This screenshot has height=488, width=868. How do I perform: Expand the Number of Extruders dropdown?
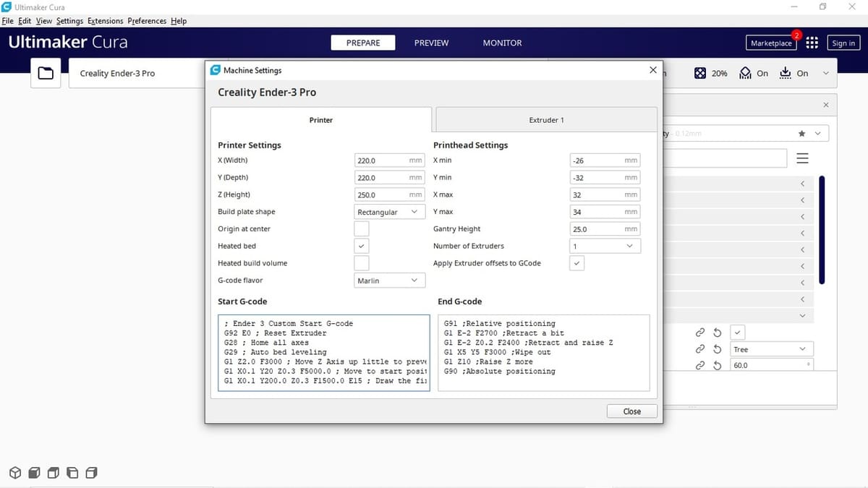[605, 247]
